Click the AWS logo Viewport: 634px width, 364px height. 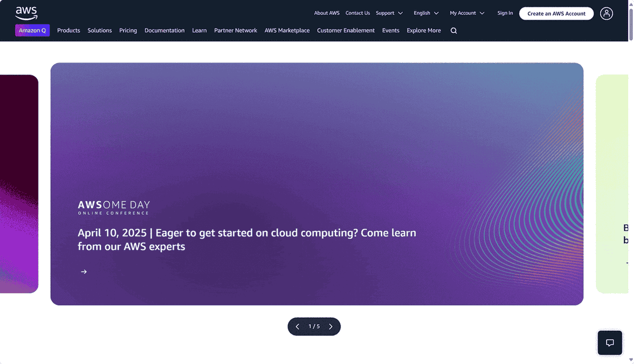[x=26, y=13]
